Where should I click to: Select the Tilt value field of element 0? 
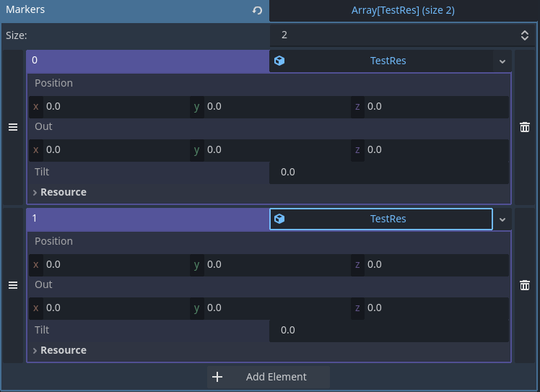[389, 173]
